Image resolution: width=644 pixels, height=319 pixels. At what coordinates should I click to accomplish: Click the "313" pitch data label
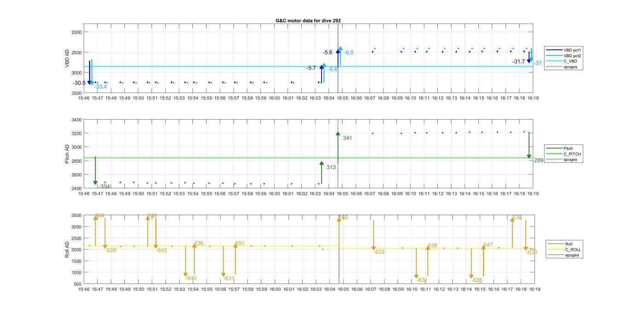click(x=331, y=168)
